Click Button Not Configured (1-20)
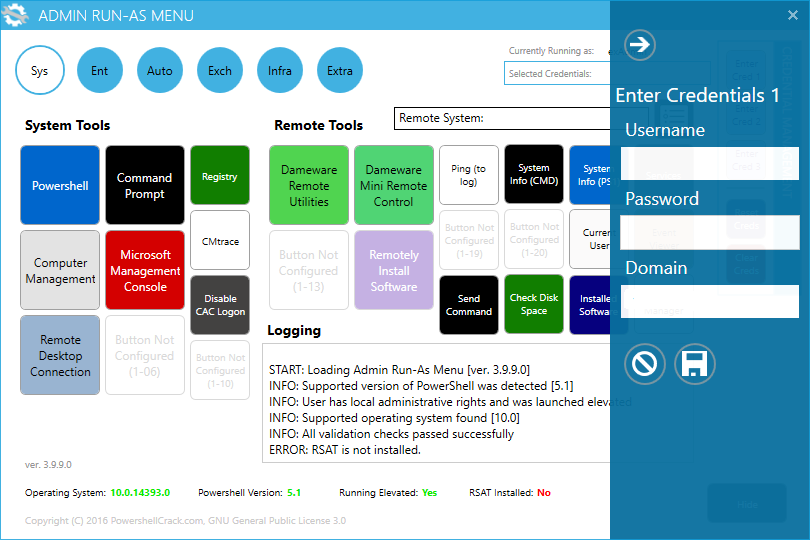 pos(534,240)
